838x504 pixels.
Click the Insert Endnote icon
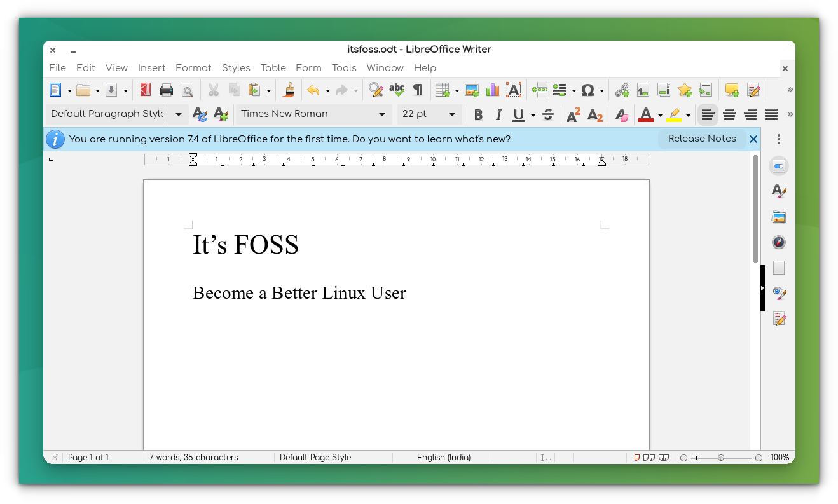pyautogui.click(x=664, y=90)
